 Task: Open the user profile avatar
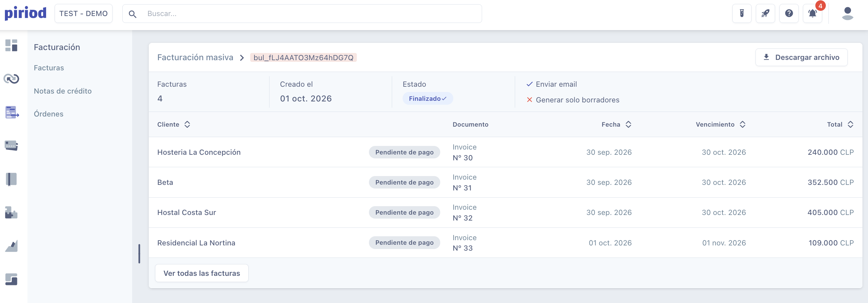click(x=847, y=13)
